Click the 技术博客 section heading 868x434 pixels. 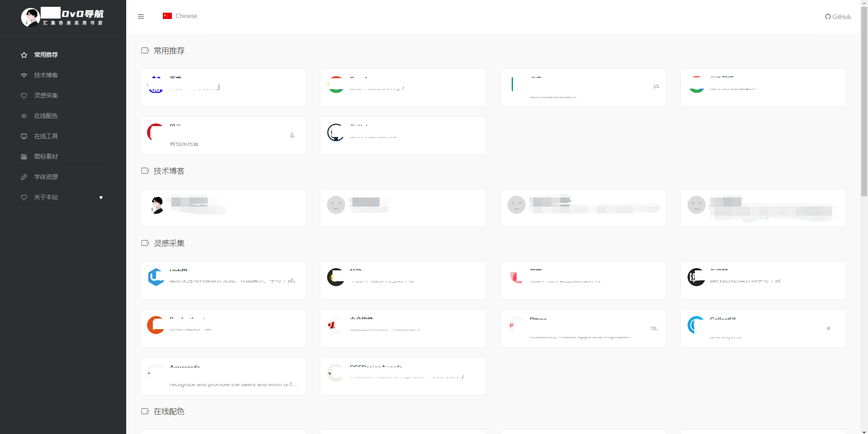coord(163,171)
